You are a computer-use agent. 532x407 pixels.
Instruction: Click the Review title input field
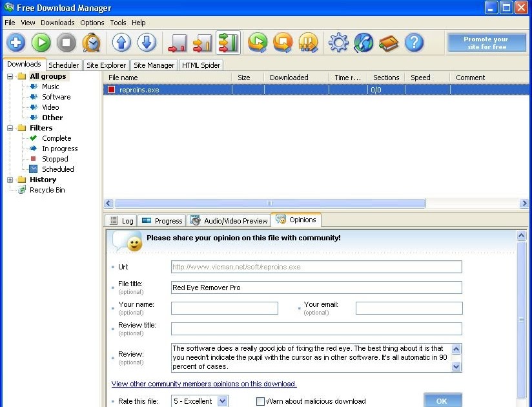(316, 329)
